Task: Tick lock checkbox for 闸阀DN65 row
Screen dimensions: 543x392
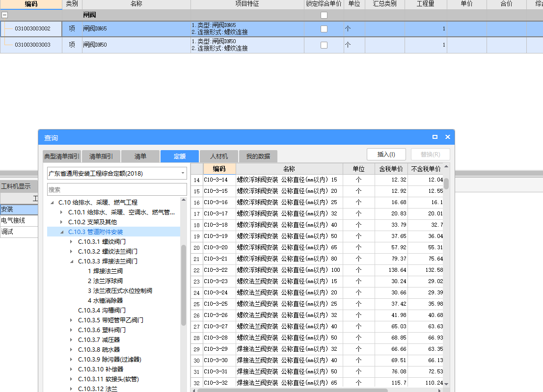Action: click(324, 29)
